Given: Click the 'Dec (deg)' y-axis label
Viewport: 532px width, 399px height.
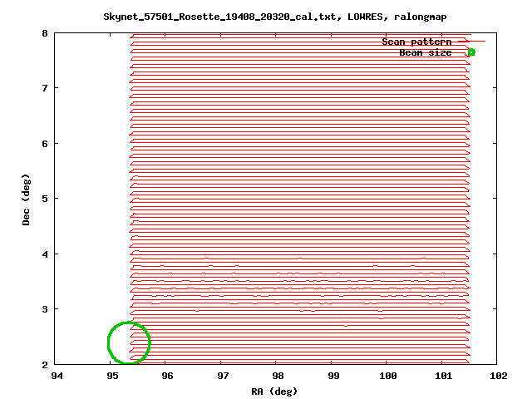Looking at the screenshot, I should pyautogui.click(x=26, y=199).
